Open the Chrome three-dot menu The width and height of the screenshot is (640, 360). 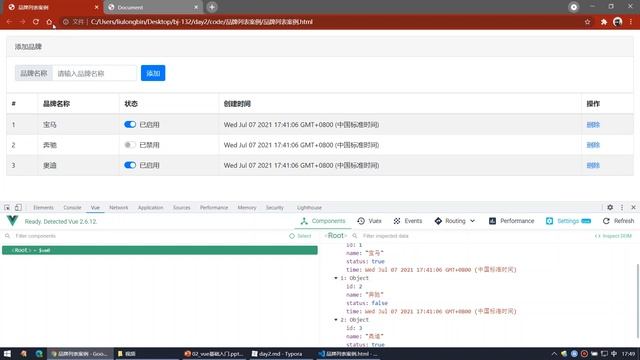[x=631, y=22]
